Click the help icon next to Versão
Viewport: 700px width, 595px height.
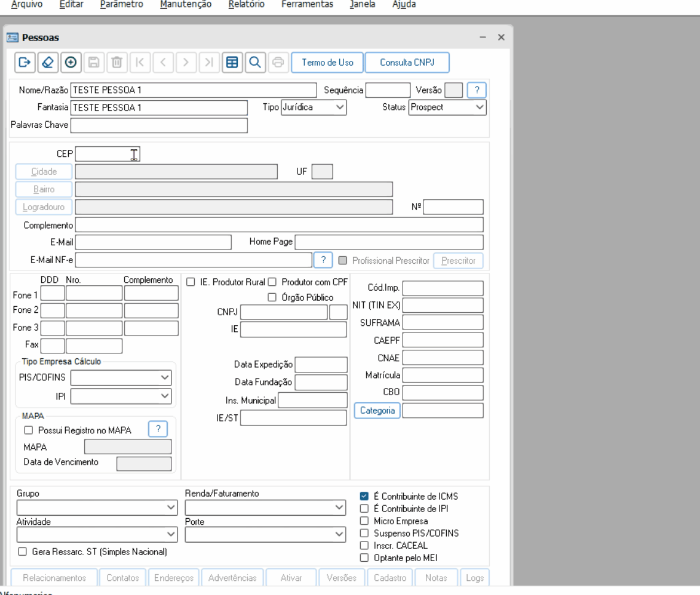click(x=476, y=90)
